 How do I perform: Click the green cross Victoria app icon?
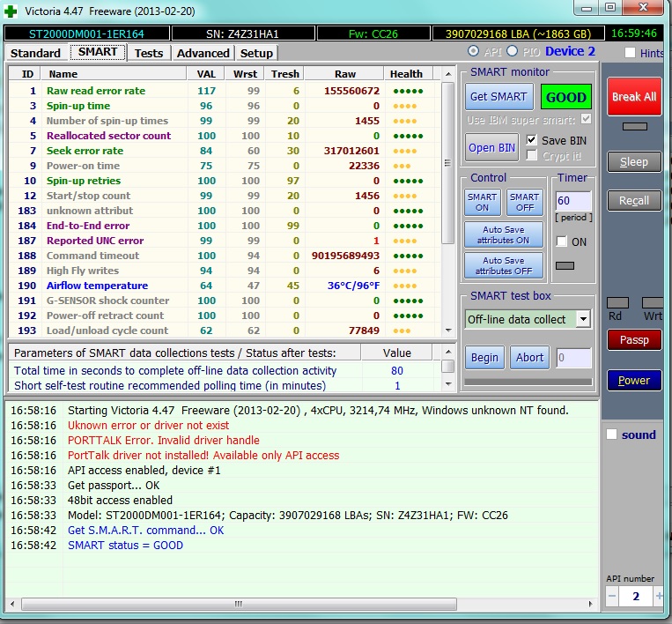[x=11, y=11]
